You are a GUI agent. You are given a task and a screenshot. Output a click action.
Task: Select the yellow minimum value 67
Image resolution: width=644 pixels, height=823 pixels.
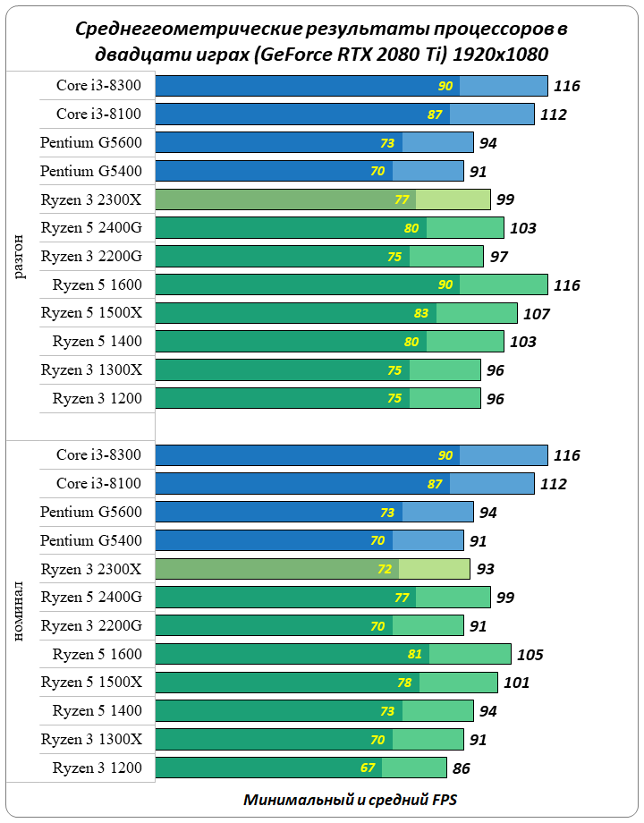point(368,768)
